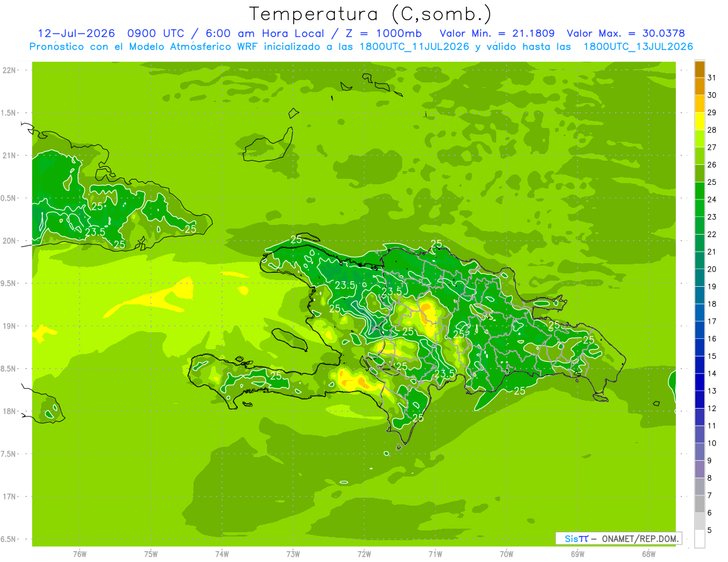Click the '72W' longitude axis label
This screenshot has height=562, width=728.
click(364, 554)
